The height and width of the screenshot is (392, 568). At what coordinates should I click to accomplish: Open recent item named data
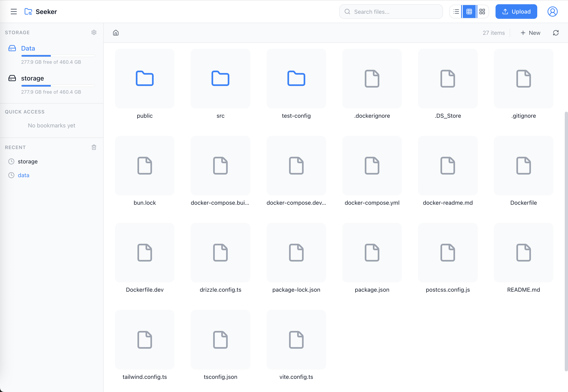pyautogui.click(x=24, y=175)
